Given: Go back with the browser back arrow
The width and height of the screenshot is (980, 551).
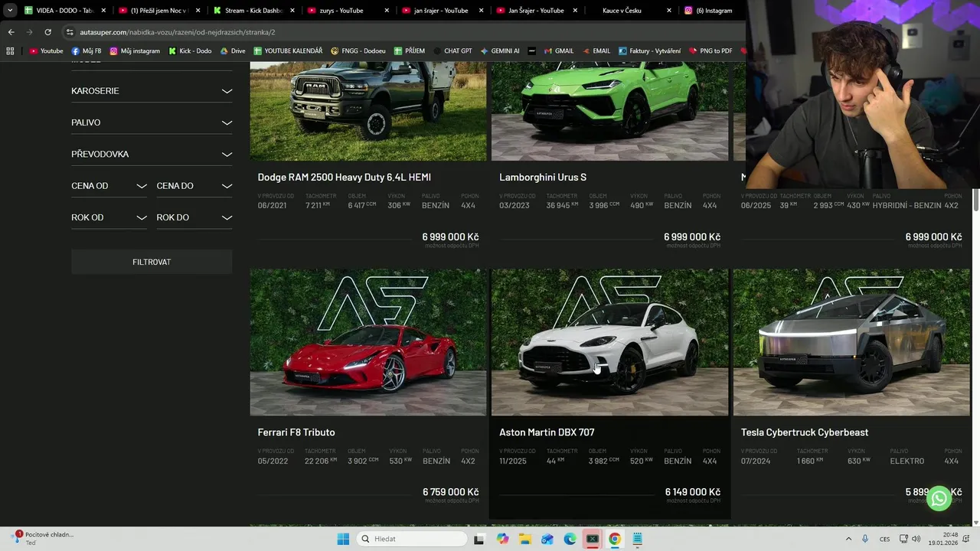Looking at the screenshot, I should [x=11, y=32].
